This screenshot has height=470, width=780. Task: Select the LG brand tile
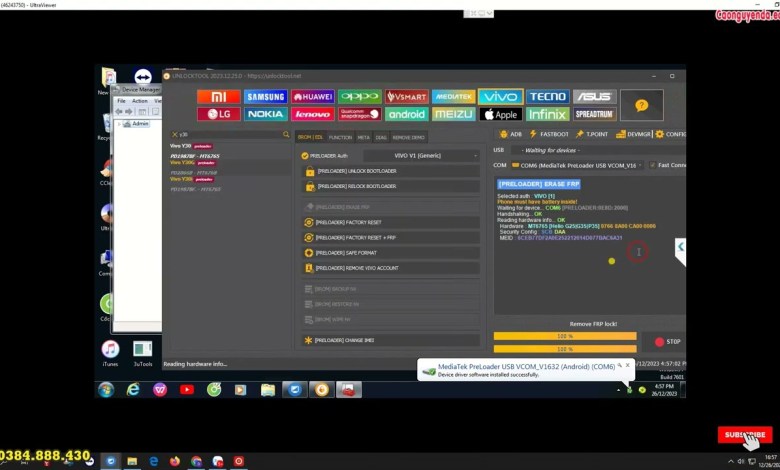(x=218, y=114)
